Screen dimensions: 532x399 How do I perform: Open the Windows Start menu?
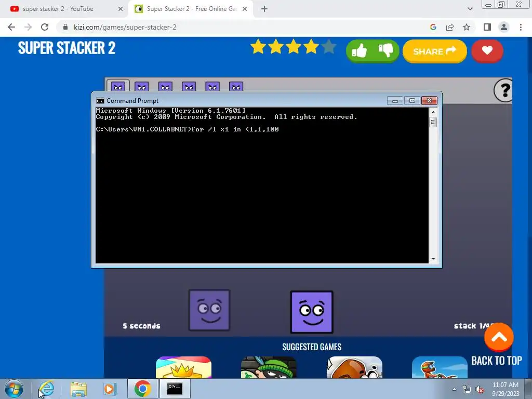14,389
